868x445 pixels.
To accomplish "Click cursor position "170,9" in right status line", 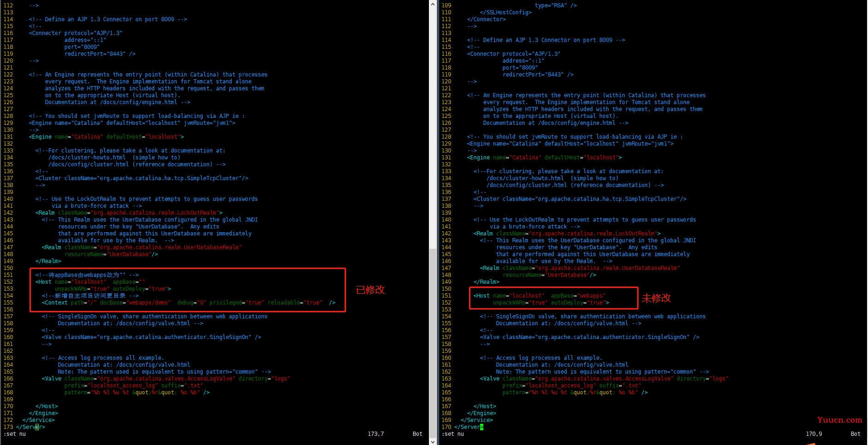I will (x=814, y=434).
